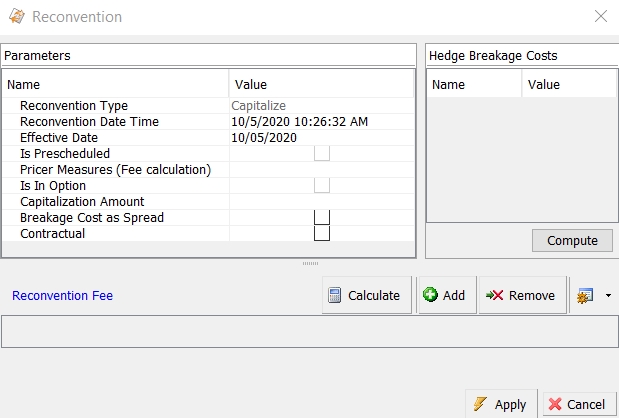619x418 pixels.
Task: Check the Breakage Cost as Spread box
Action: point(322,217)
